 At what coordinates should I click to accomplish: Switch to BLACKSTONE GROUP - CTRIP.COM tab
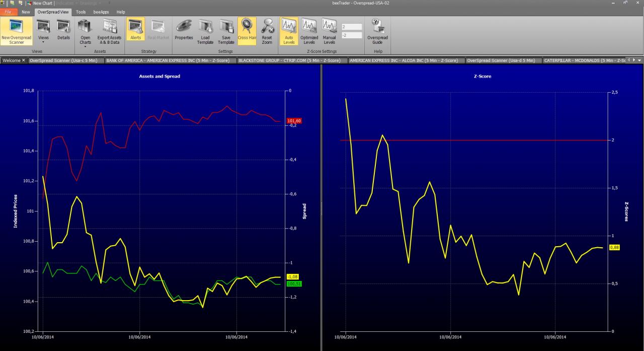pos(292,60)
